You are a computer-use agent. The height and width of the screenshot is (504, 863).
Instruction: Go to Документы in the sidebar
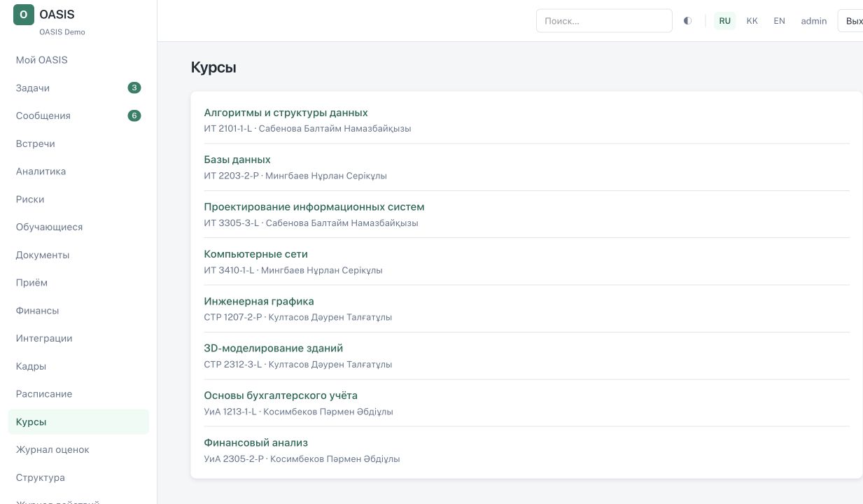pyautogui.click(x=78, y=255)
